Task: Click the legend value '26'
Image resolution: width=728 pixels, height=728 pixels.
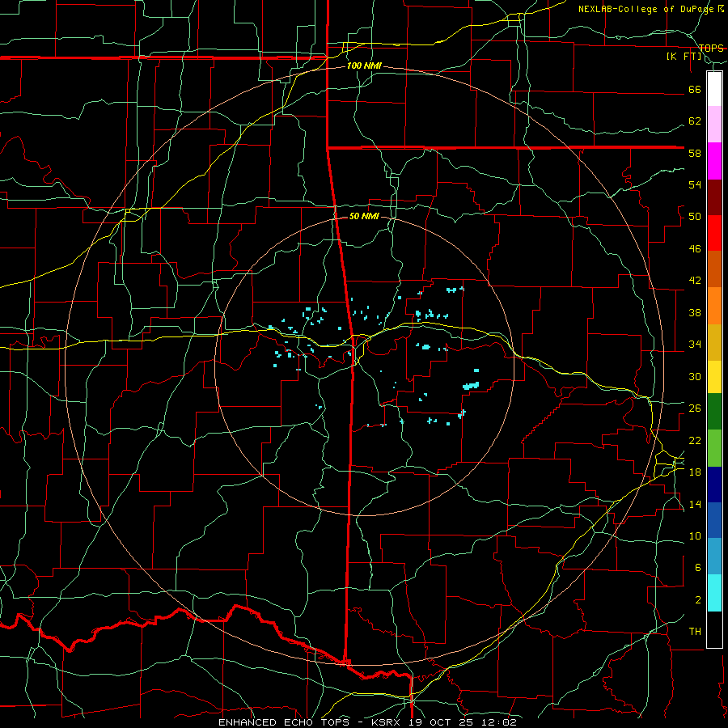Action: 695,408
